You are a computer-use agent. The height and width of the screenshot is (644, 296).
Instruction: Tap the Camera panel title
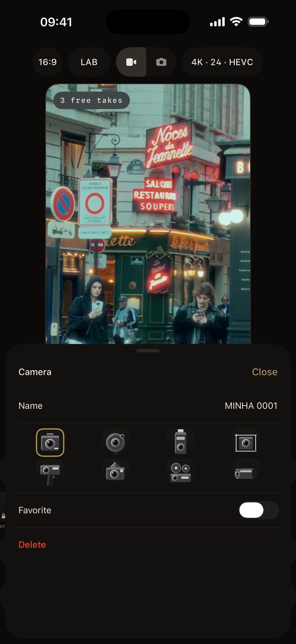[35, 372]
